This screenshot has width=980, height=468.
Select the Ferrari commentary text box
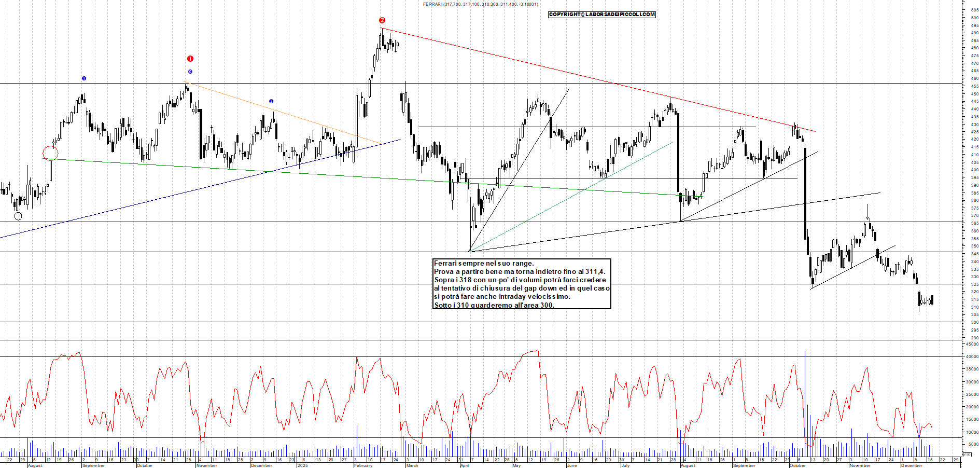(522, 284)
